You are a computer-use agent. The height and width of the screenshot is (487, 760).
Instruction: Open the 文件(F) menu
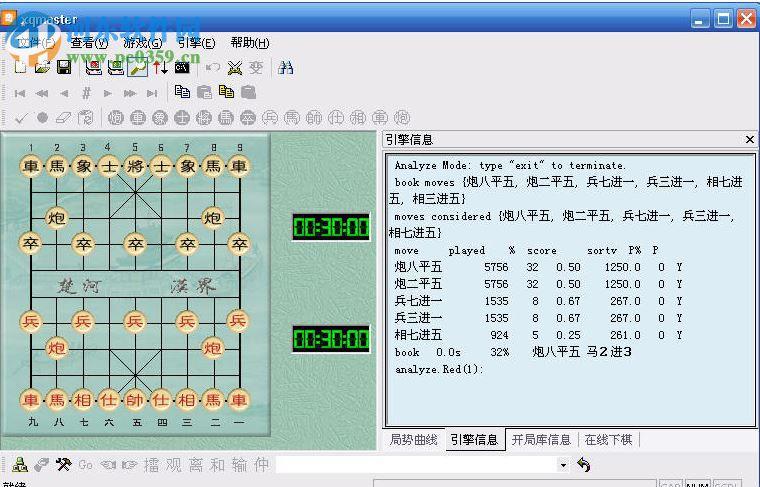coord(37,43)
